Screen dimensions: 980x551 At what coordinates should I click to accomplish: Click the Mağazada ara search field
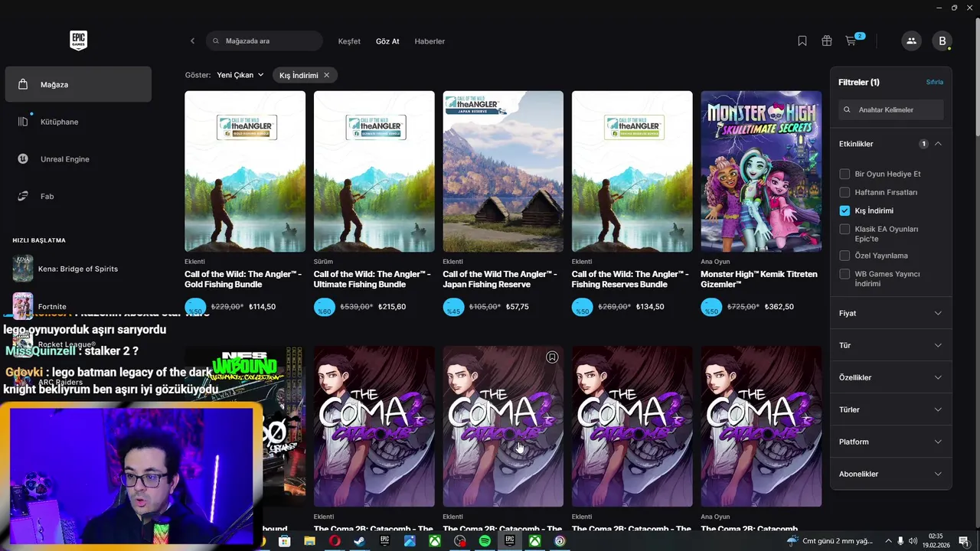264,41
